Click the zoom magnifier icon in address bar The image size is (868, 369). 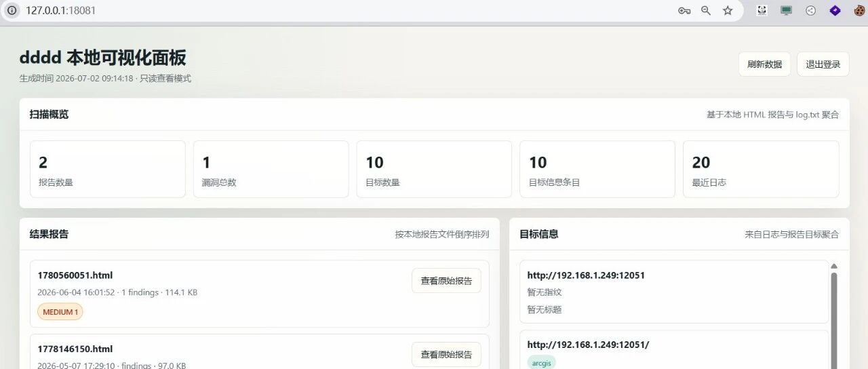click(706, 10)
